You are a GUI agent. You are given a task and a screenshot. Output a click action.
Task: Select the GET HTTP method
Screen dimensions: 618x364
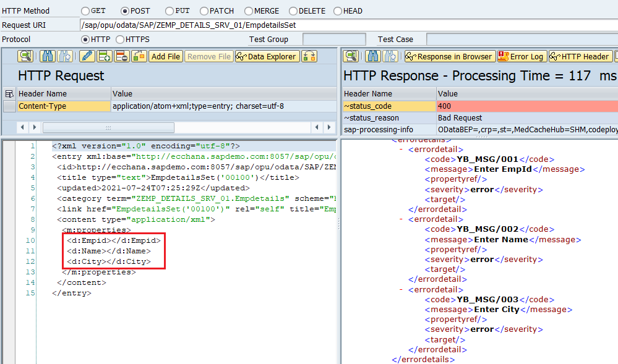point(86,11)
